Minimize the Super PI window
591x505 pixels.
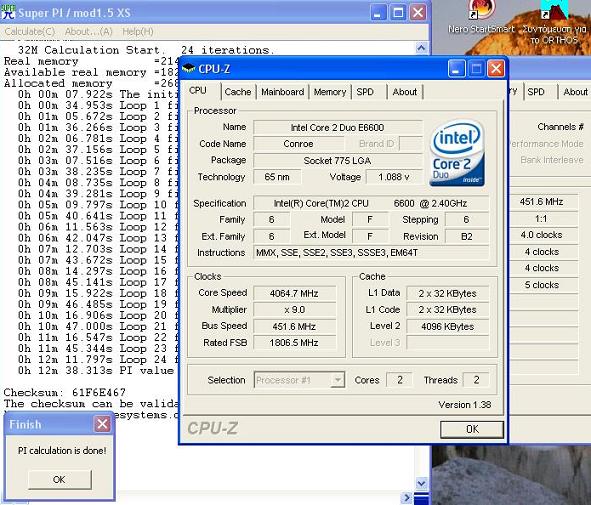pyautogui.click(x=378, y=13)
